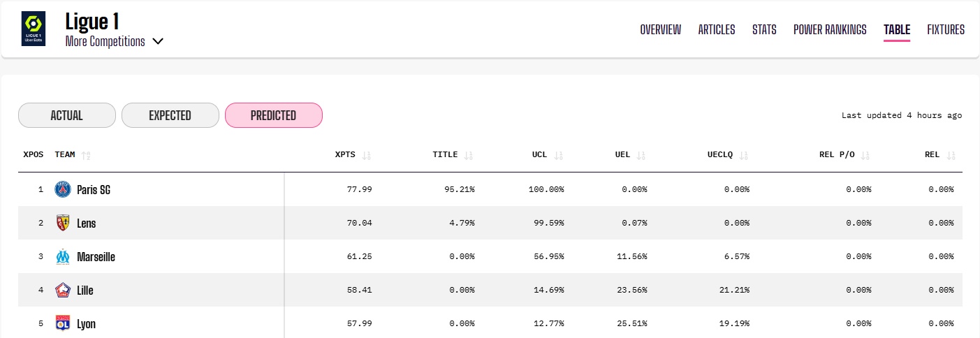Click the Paris SG club crest
980x338 pixels.
click(x=63, y=189)
